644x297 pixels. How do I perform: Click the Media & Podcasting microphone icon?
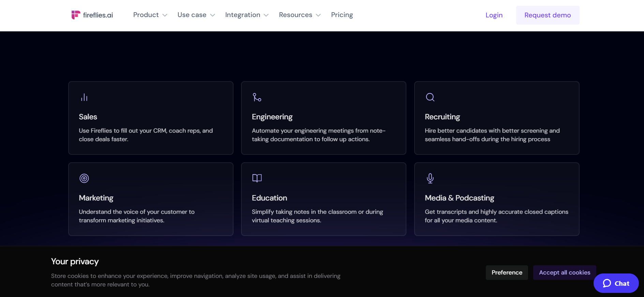click(430, 178)
